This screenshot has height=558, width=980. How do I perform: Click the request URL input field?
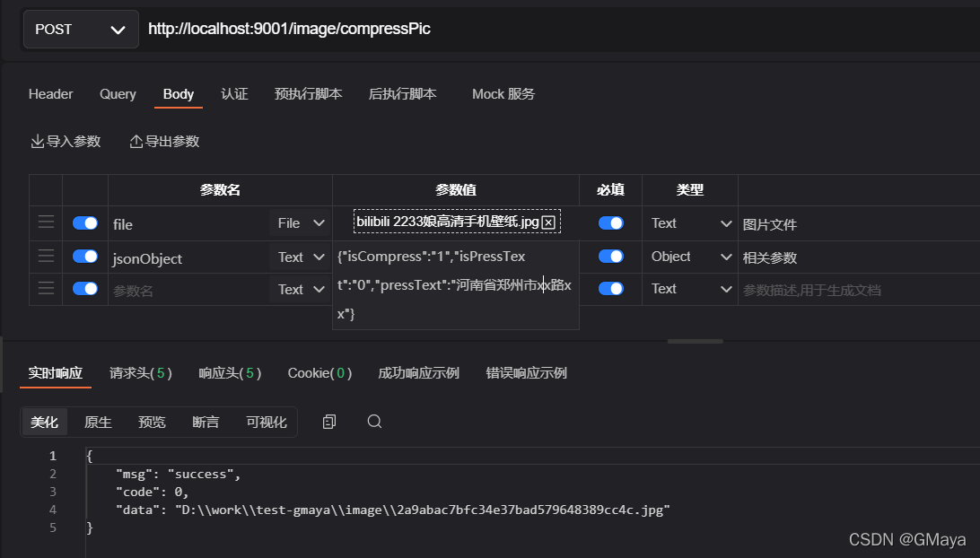coord(561,30)
